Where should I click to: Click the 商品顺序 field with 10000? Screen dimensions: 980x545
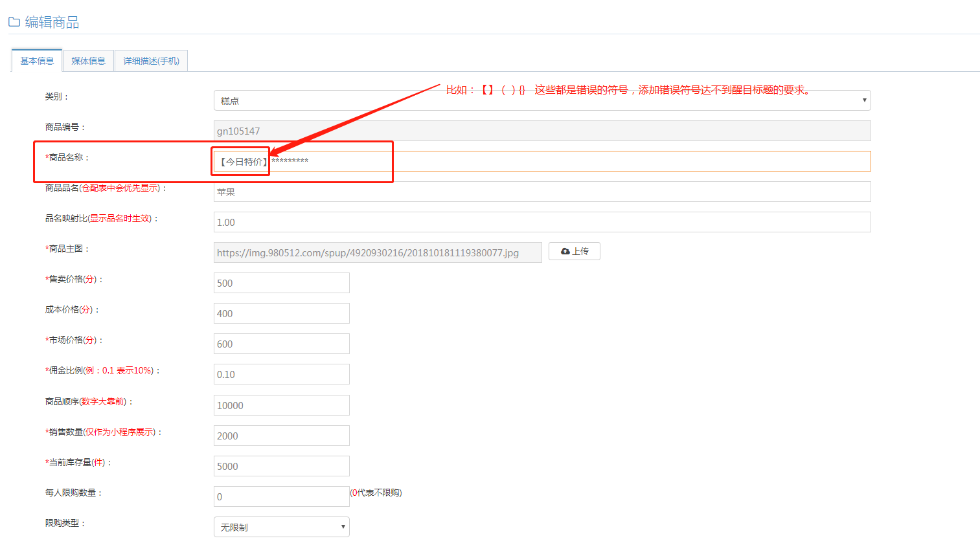(x=282, y=405)
